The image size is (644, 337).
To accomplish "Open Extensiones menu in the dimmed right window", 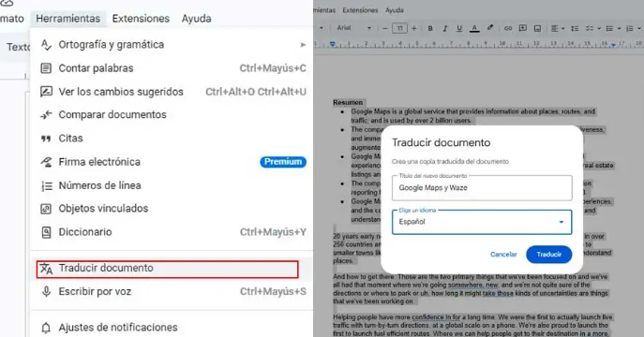I will coord(360,10).
